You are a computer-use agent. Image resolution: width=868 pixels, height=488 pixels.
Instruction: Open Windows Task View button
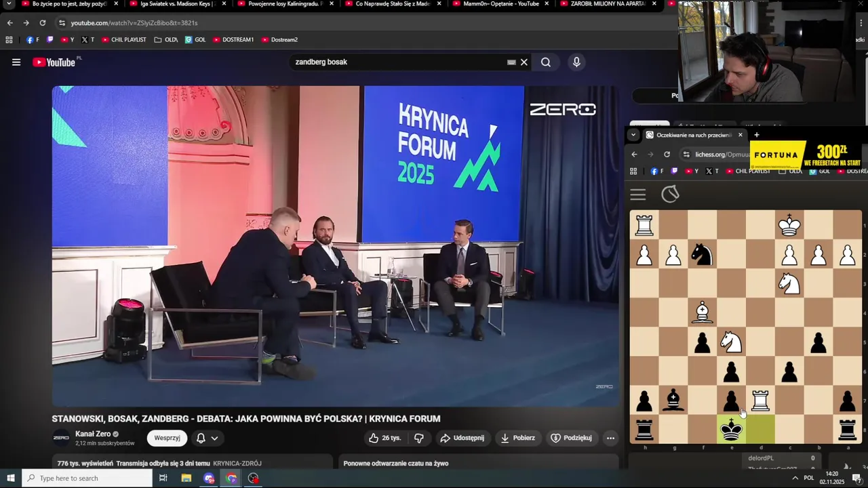tap(163, 479)
